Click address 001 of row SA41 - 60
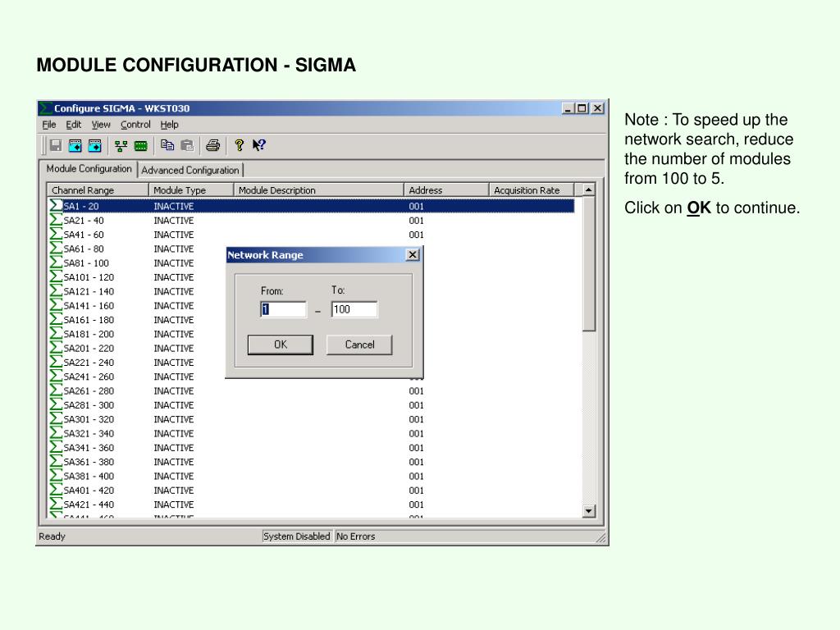The height and width of the screenshot is (630, 840). coord(416,235)
